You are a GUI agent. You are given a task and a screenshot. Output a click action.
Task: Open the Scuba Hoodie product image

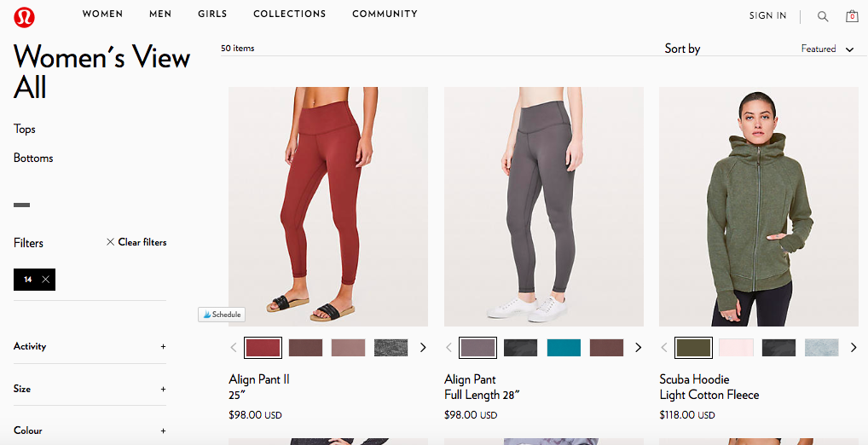758,206
